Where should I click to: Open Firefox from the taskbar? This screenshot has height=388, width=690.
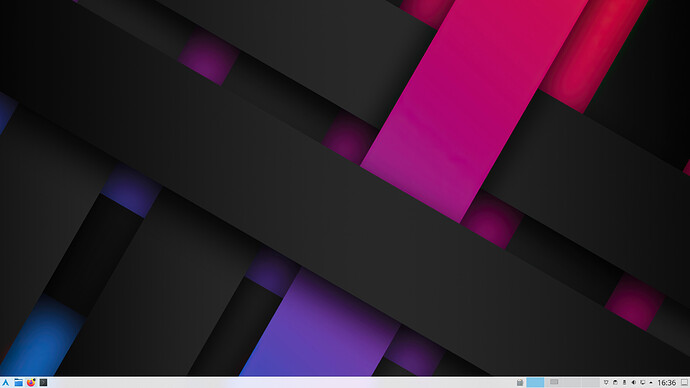point(31,382)
